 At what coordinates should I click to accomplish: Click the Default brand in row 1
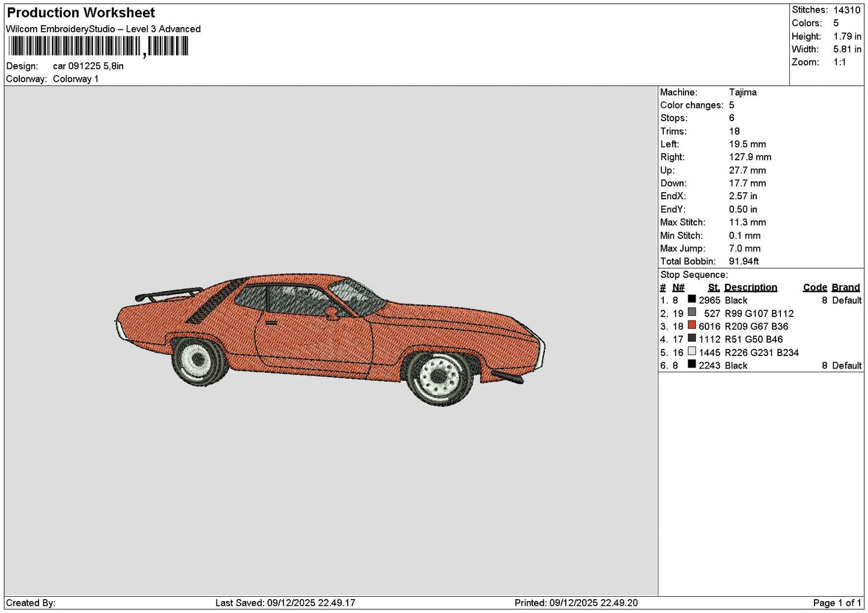tap(846, 300)
